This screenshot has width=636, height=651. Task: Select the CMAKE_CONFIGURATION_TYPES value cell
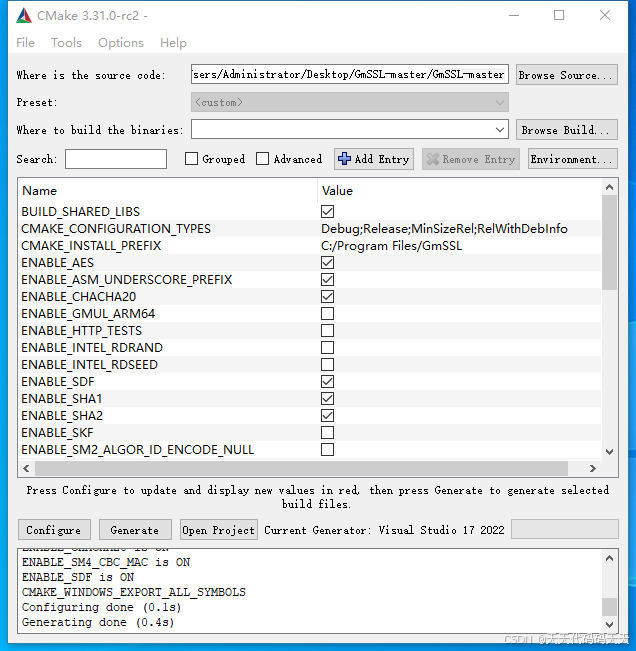pos(444,229)
